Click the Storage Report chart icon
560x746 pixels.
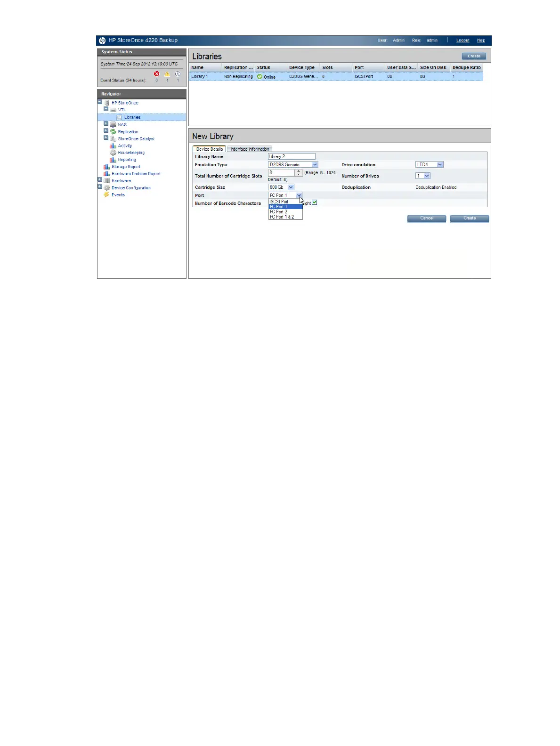pos(107,167)
